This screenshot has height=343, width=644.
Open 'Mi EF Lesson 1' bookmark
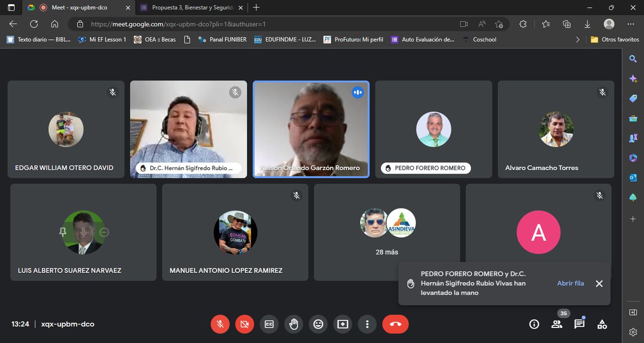tap(103, 39)
